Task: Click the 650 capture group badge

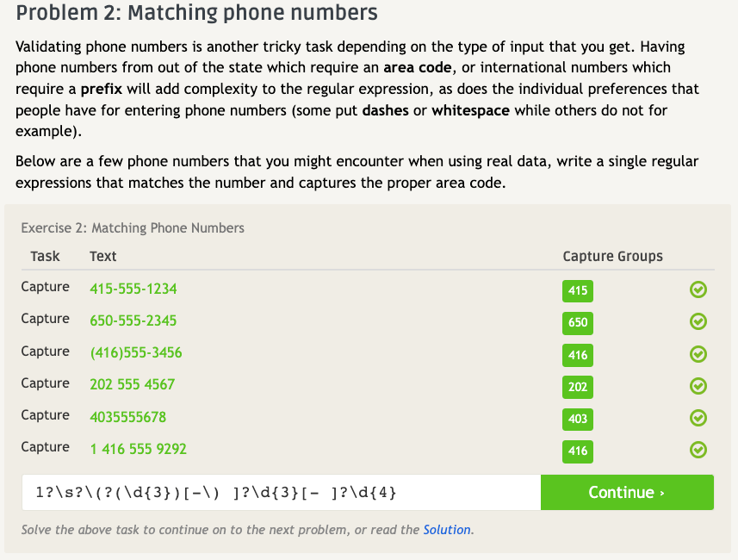Action: tap(578, 323)
